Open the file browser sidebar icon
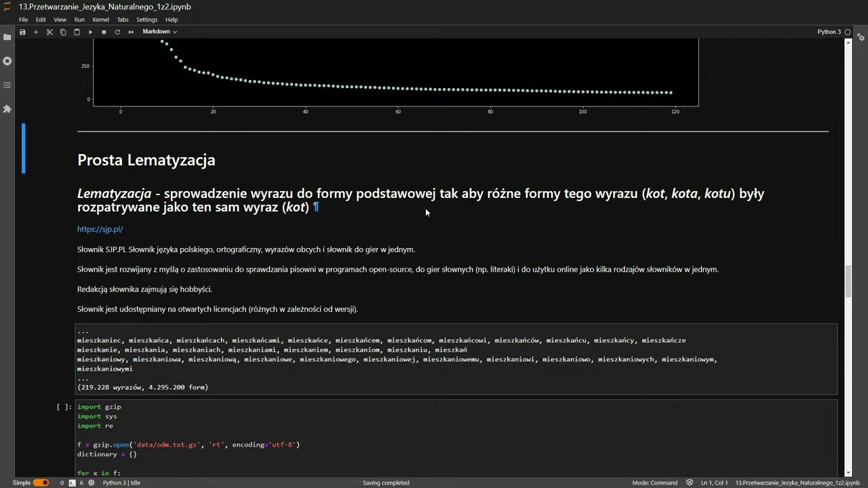This screenshot has width=868, height=488. 7,37
